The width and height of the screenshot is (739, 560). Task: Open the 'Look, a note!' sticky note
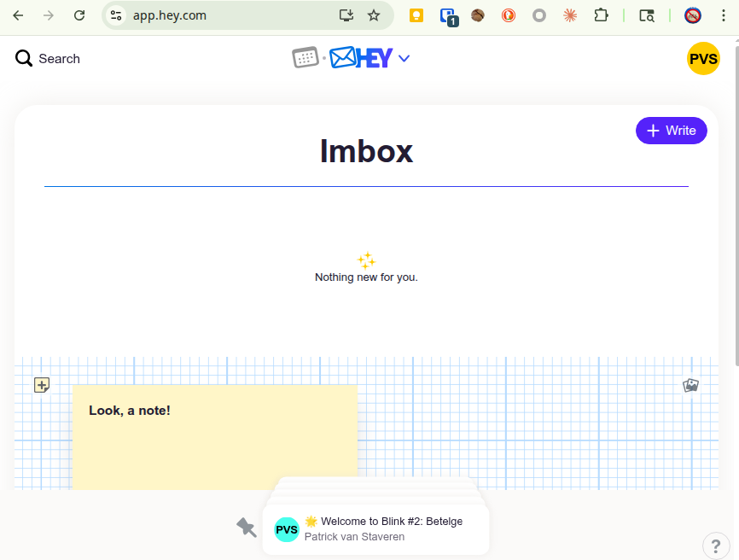click(x=214, y=435)
